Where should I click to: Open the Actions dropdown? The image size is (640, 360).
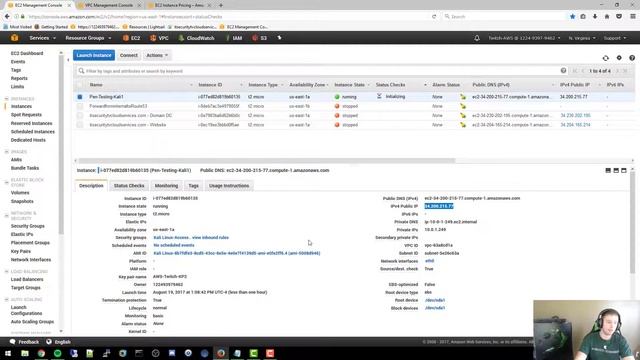(157, 55)
